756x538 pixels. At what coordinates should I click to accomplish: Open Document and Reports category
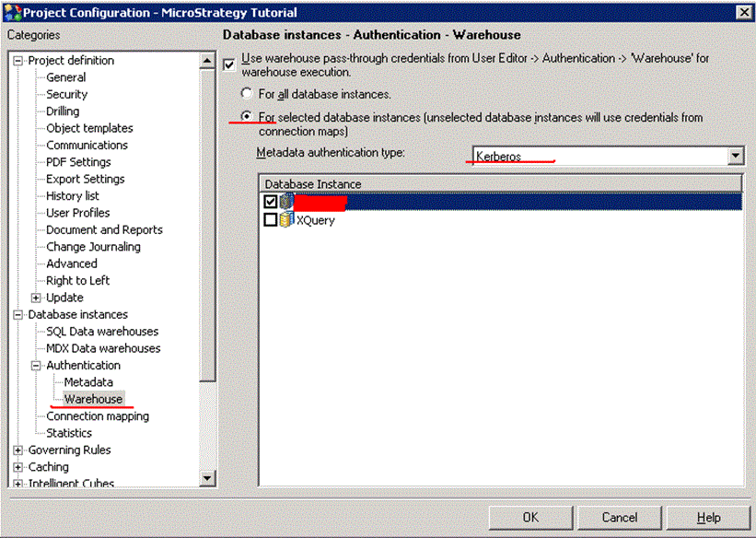point(105,229)
